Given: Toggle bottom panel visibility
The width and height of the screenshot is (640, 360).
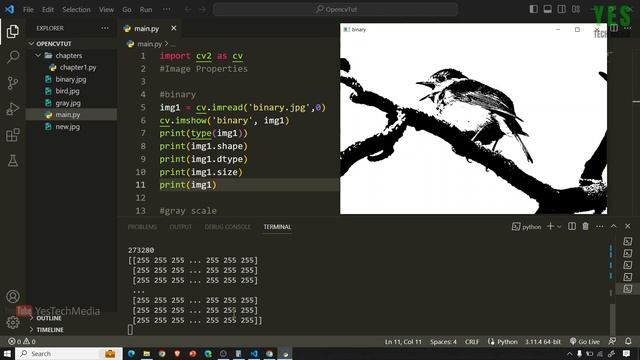Looking at the screenshot, I should pos(548,9).
